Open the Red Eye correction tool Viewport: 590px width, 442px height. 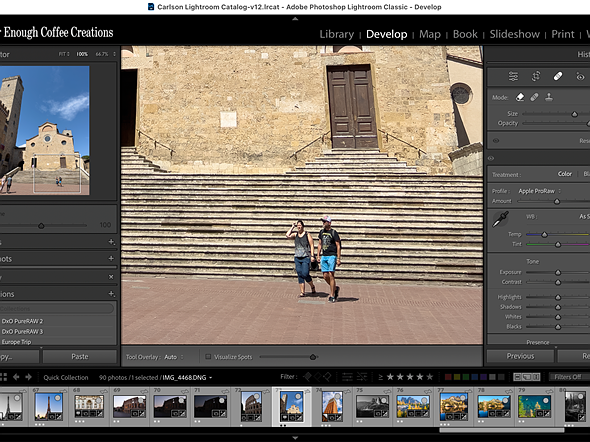tap(580, 77)
